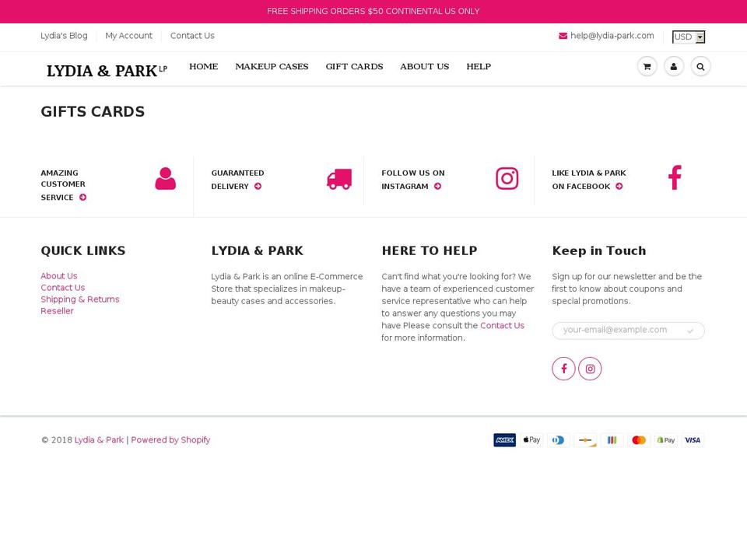Click the Discover payment icon
Image resolution: width=747 pixels, height=560 pixels.
[585, 440]
